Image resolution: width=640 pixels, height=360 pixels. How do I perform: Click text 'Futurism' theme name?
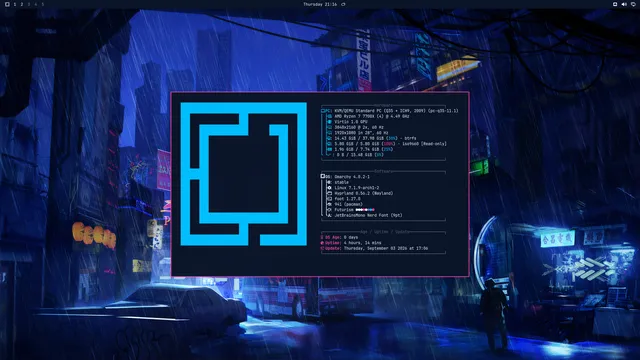coord(344,210)
